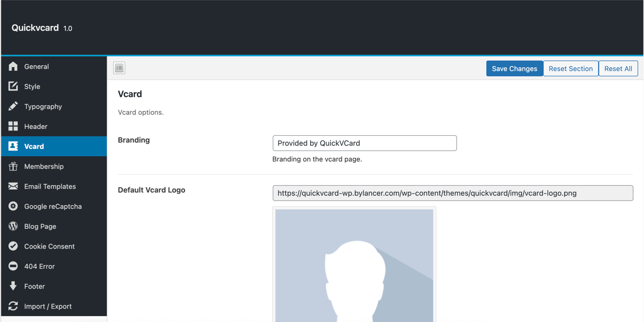Click the General home icon

[x=13, y=66]
